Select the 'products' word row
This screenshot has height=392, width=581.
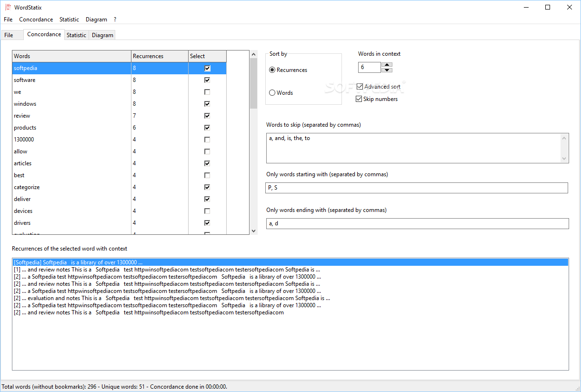[119, 128]
